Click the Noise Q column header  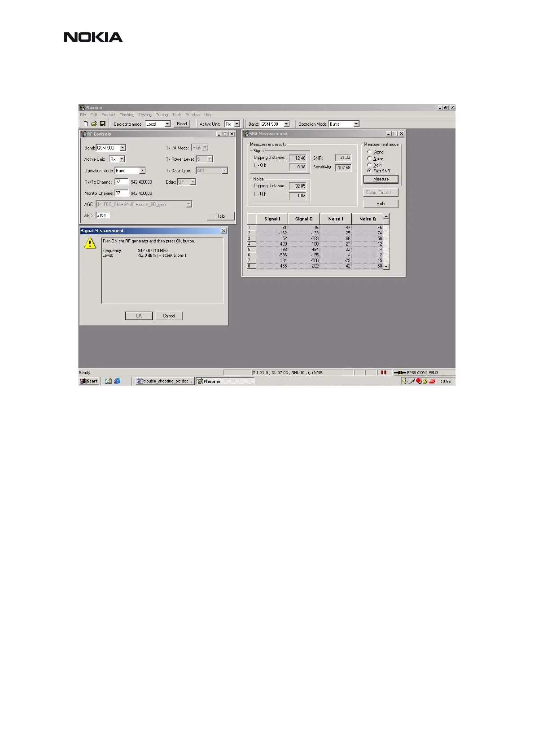point(368,219)
